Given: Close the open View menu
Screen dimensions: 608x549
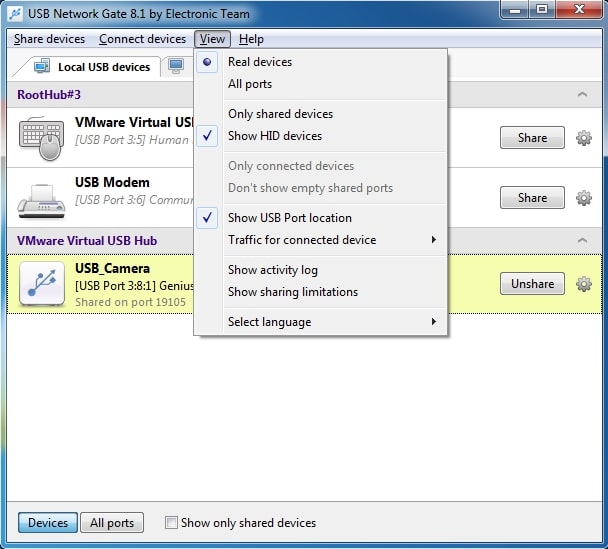Looking at the screenshot, I should (212, 39).
